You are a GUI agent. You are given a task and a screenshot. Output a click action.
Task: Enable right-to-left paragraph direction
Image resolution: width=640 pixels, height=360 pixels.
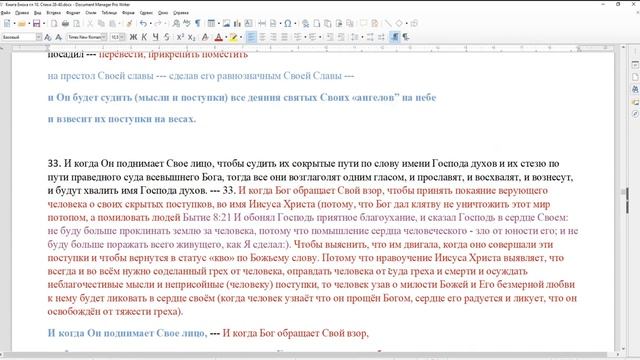[x=406, y=37]
